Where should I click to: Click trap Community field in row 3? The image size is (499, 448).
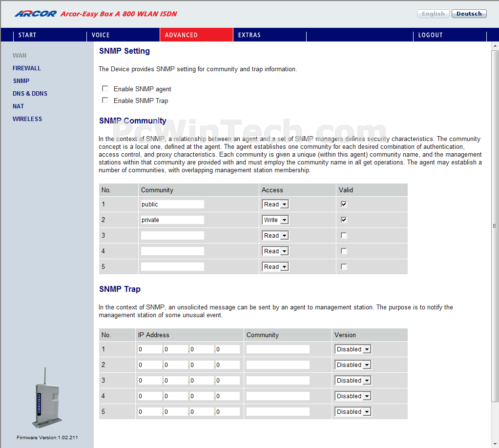click(278, 380)
